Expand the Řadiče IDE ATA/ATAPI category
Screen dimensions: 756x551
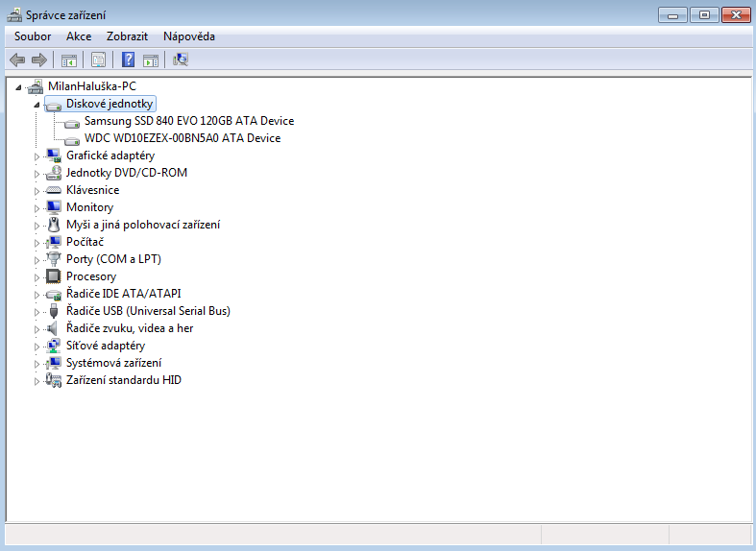coord(37,295)
